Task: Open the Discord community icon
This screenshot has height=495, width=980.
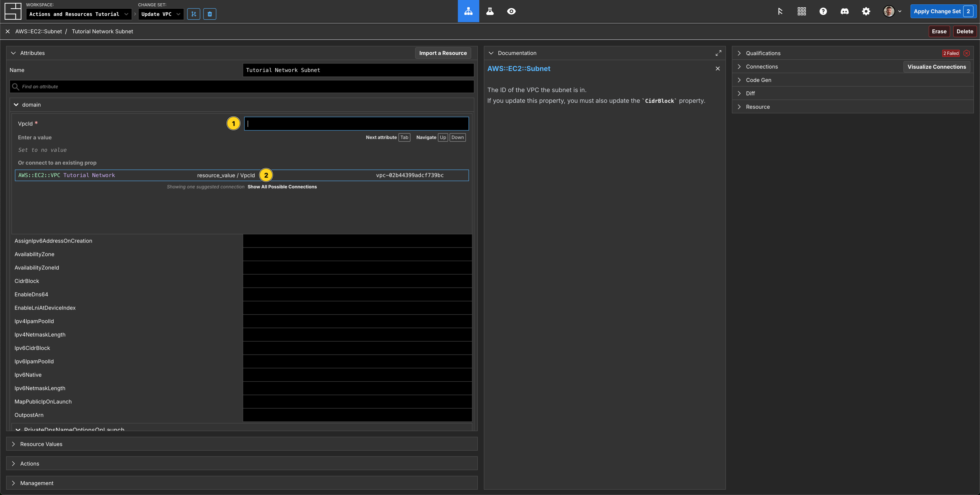Action: [845, 11]
